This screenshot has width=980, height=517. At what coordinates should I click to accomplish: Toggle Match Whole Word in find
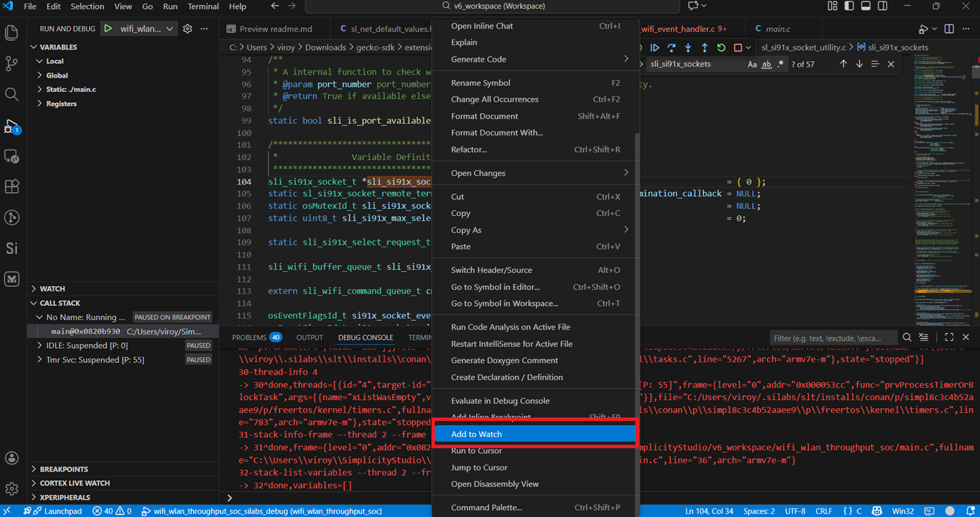tap(766, 64)
